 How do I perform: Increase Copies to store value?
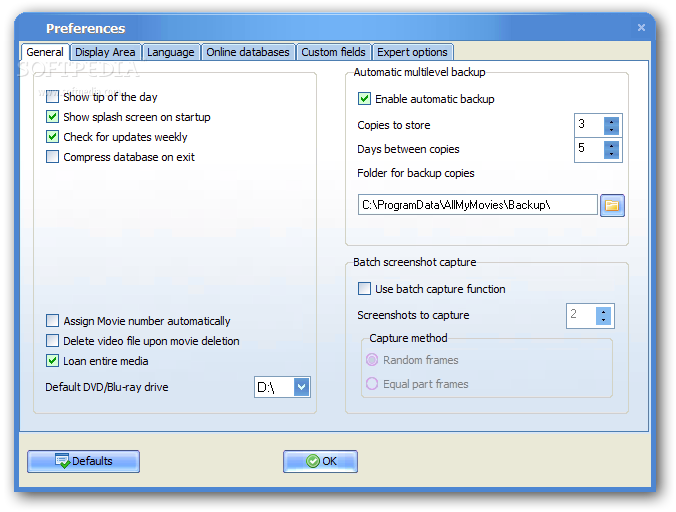click(x=611, y=122)
